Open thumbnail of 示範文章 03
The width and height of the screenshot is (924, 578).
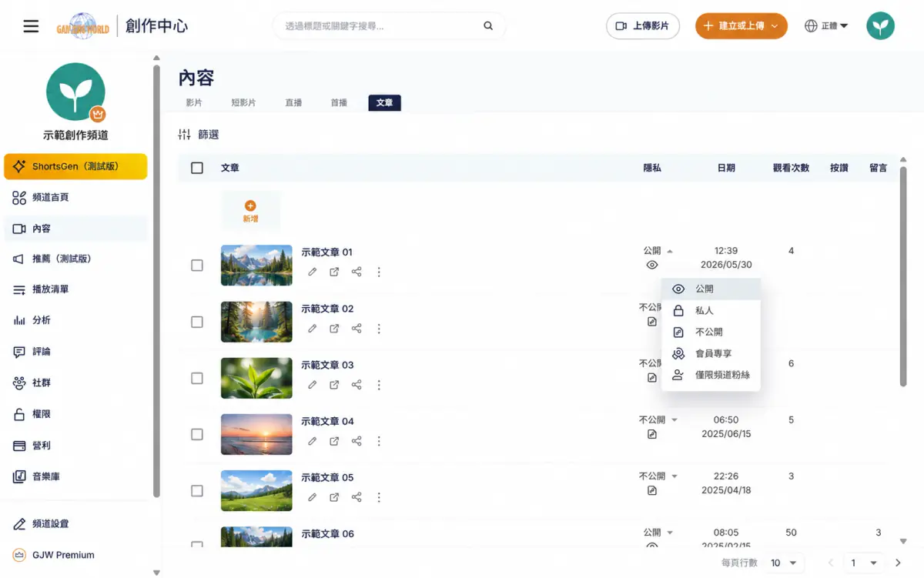point(256,378)
